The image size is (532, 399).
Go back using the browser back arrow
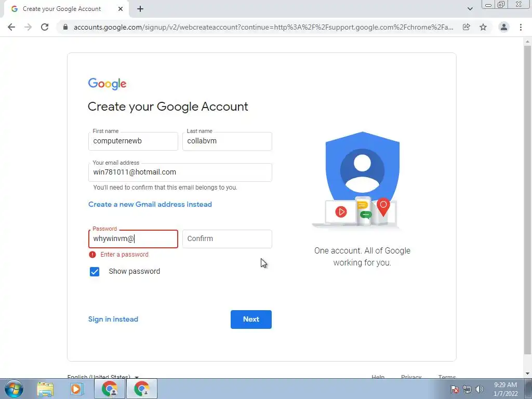tap(11, 27)
